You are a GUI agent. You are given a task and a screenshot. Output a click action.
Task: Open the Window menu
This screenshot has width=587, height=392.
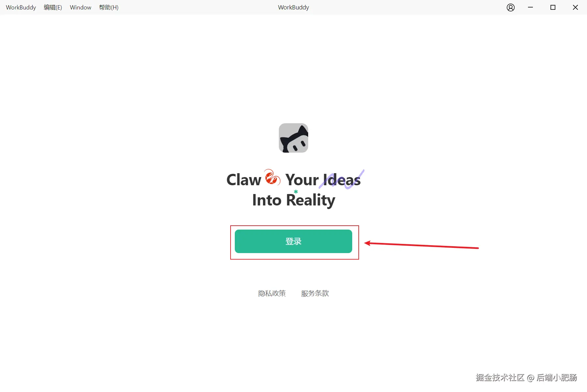coord(81,8)
